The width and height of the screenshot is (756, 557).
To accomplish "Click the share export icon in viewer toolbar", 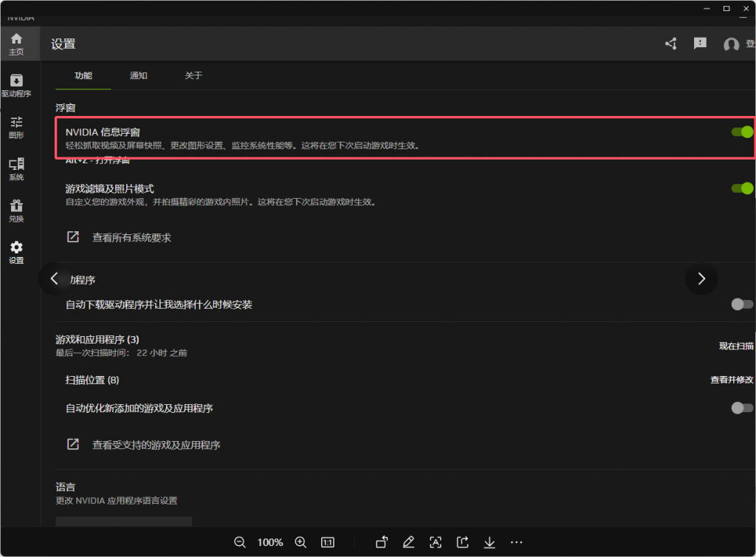I will pos(462,542).
